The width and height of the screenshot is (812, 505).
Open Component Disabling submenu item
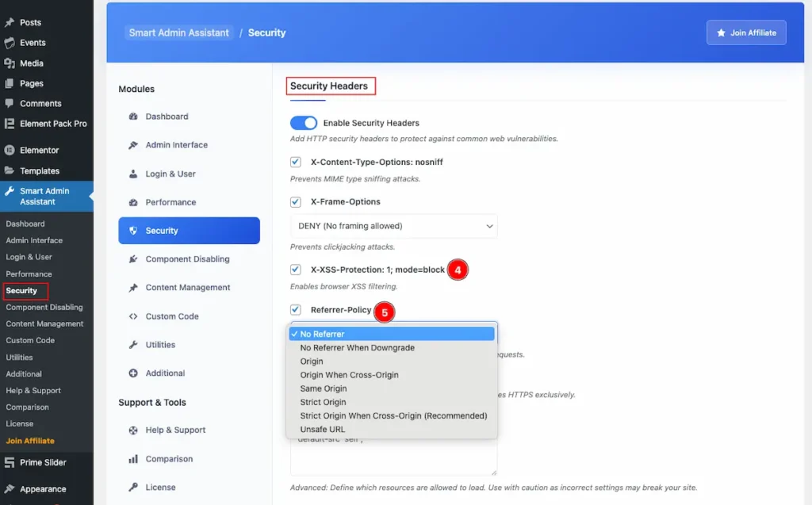pos(44,307)
